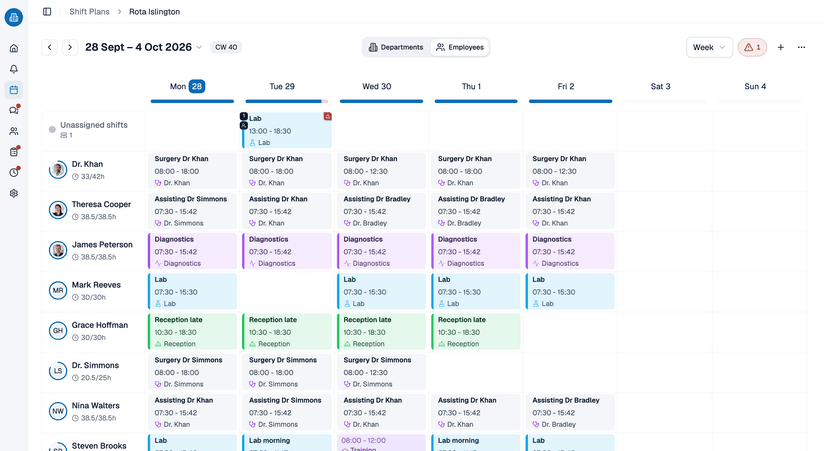The width and height of the screenshot is (828, 451).
Task: Open Mark Reeves' Friday Lab shift
Action: (x=570, y=291)
